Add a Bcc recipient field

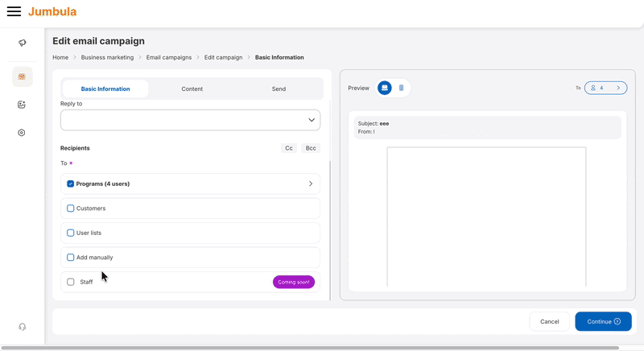click(x=311, y=148)
